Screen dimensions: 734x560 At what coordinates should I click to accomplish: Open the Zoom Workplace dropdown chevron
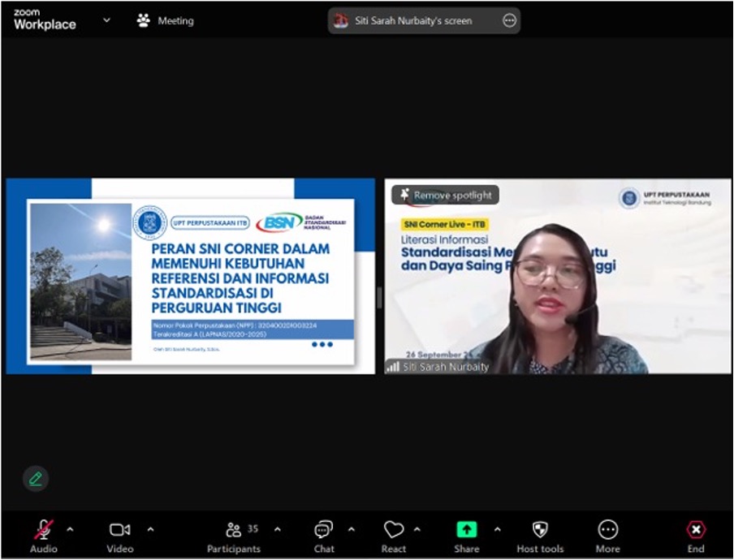(x=106, y=20)
